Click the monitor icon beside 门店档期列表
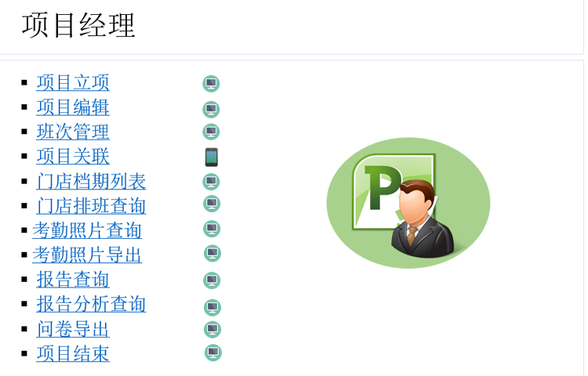Viewport: 588px width, 376px height. point(211,182)
